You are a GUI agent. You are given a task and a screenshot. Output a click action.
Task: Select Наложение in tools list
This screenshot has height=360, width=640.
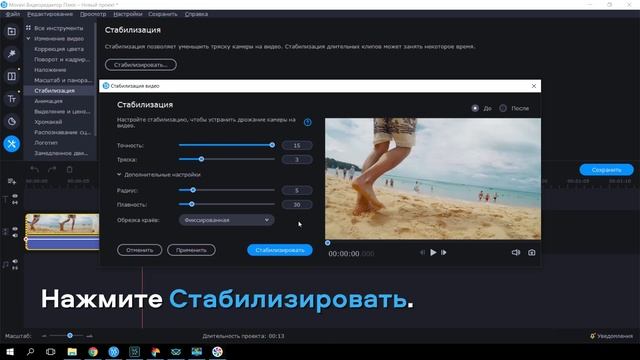point(50,70)
